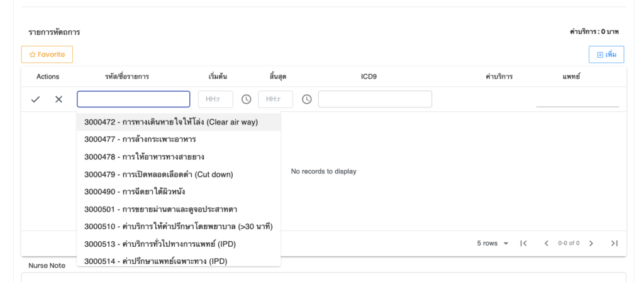This screenshot has width=644, height=282.
Task: Open end time clock picker
Action: pos(307,99)
